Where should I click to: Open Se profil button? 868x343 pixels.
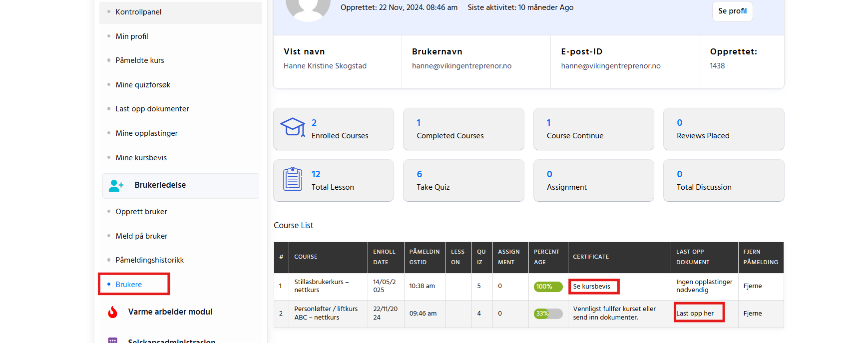point(732,11)
